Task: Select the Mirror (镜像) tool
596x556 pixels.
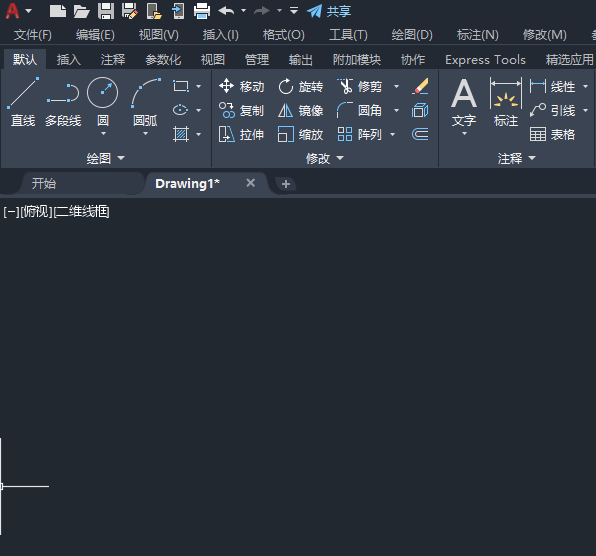Action: pyautogui.click(x=301, y=111)
